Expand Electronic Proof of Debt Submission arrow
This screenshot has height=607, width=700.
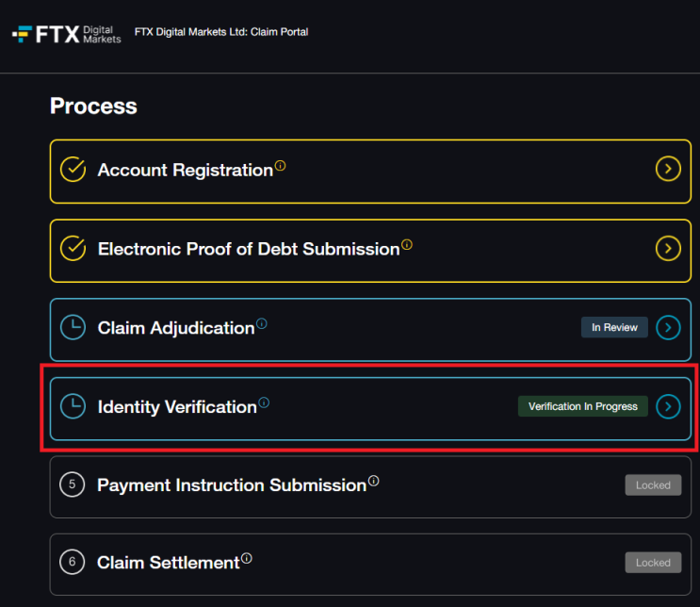(x=668, y=249)
